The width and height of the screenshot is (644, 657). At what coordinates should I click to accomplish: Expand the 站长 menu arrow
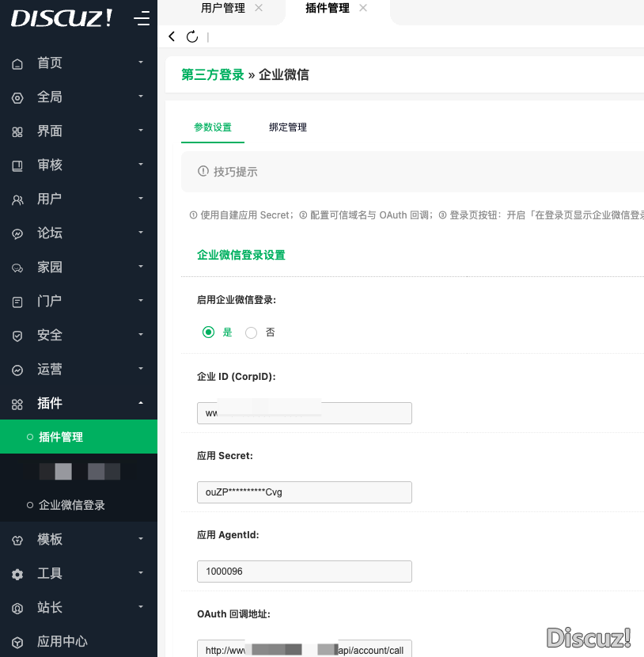click(141, 606)
